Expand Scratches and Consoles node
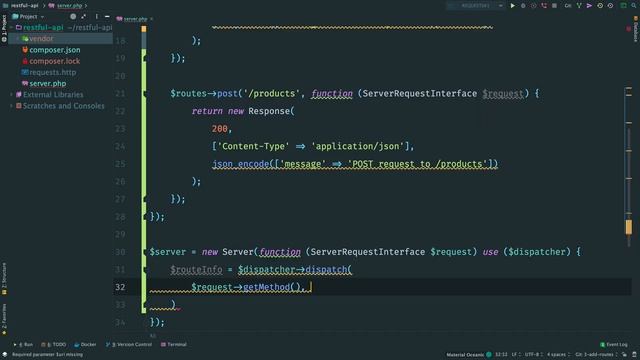Viewport: 640px width, 360px height. (x=11, y=106)
